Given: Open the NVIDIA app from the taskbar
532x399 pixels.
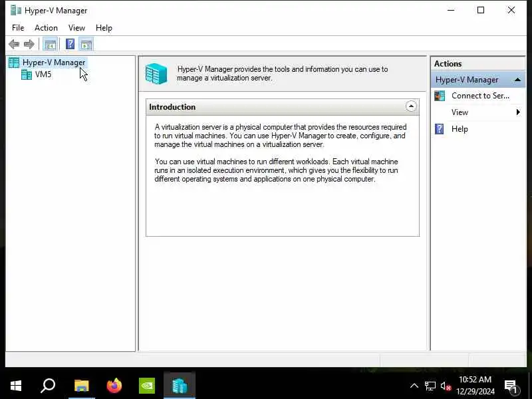Looking at the screenshot, I should pos(147,386).
